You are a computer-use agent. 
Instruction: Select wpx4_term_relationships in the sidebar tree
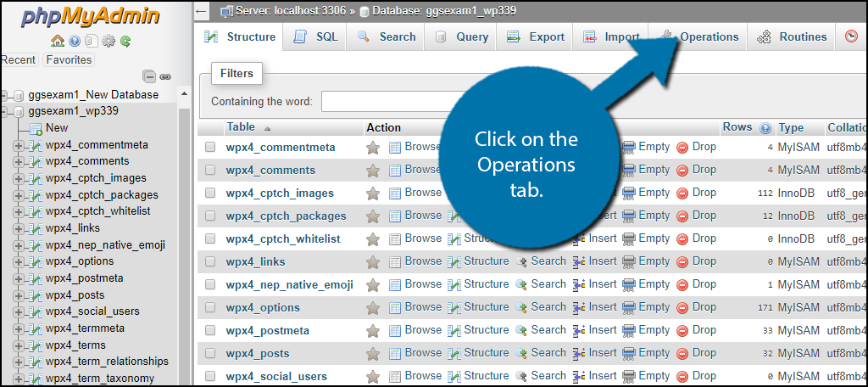107,362
